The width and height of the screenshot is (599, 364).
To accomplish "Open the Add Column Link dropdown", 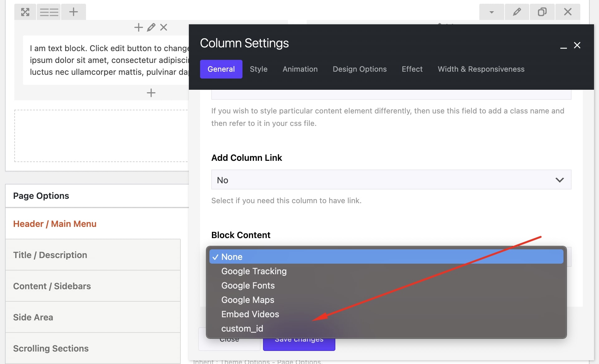I will tap(391, 180).
